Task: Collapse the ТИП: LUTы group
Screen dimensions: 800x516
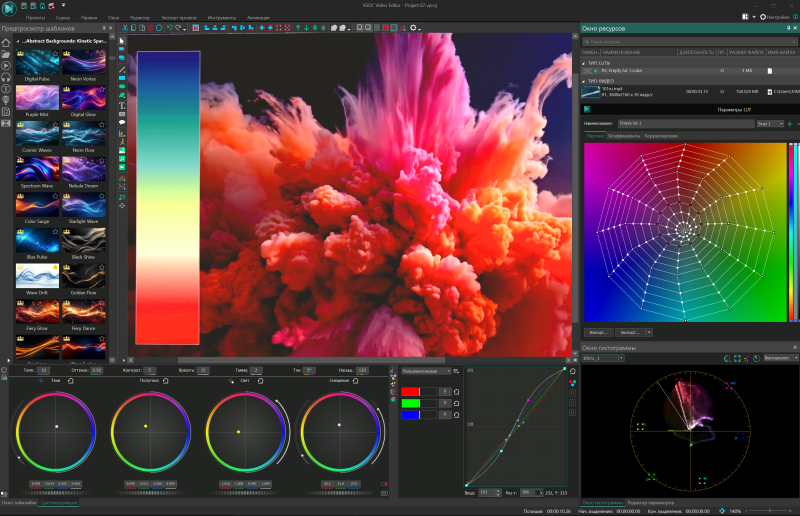Action: [584, 63]
